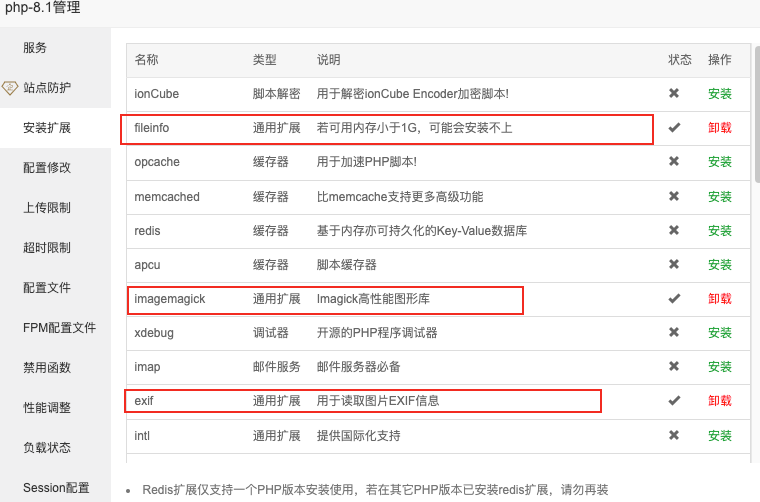
Task: Switch to the 配置文件 tab
Action: (55, 288)
